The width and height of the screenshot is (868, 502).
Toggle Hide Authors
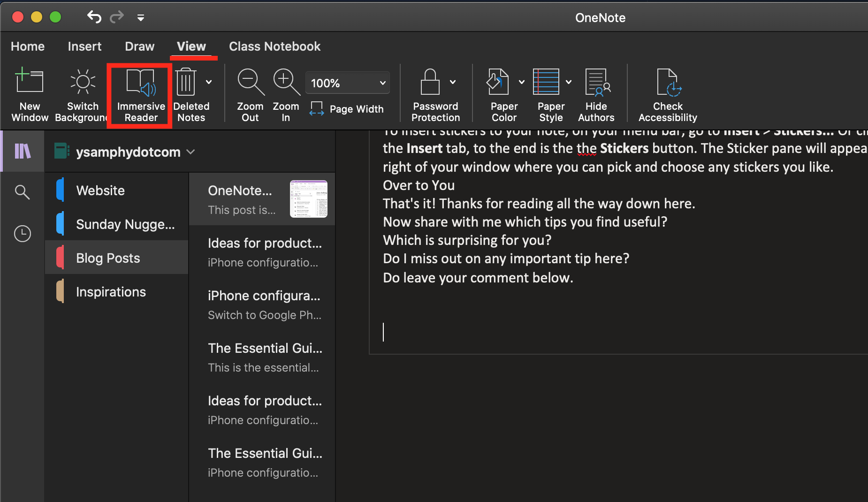(x=596, y=95)
